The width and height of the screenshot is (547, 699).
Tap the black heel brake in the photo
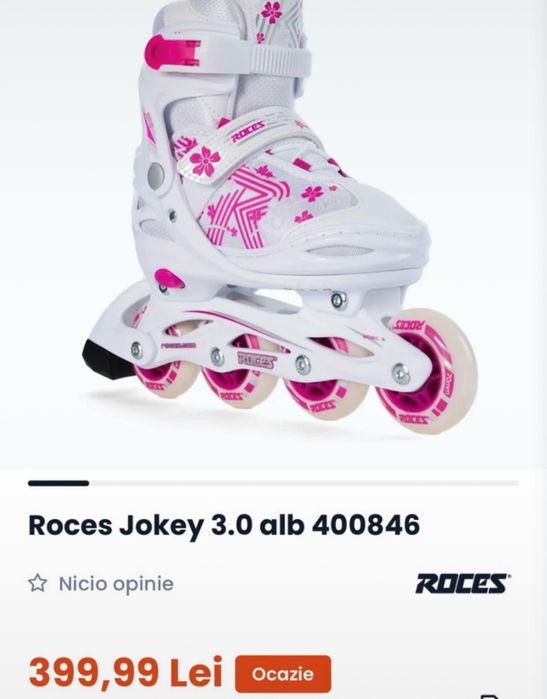click(105, 359)
